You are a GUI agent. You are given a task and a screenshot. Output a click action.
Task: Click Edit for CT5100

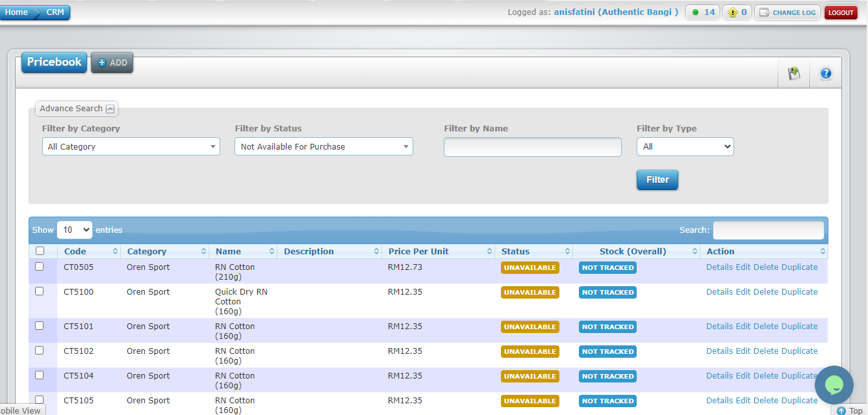[743, 292]
